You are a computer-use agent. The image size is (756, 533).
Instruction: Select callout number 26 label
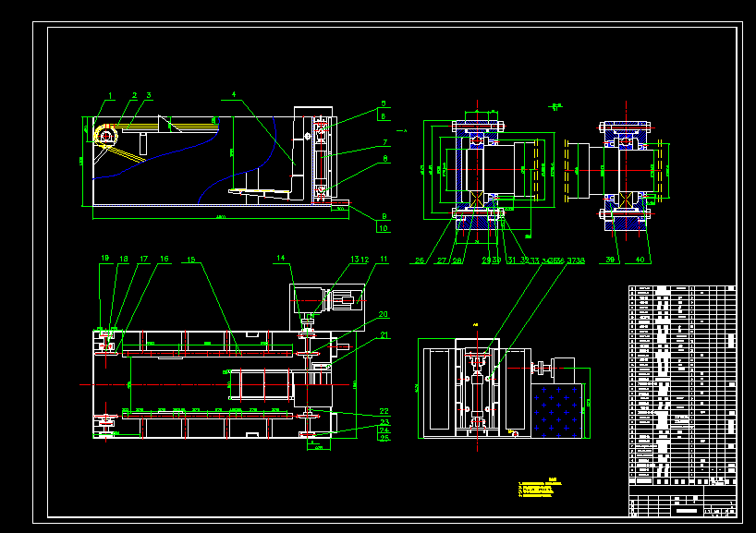[x=420, y=260]
